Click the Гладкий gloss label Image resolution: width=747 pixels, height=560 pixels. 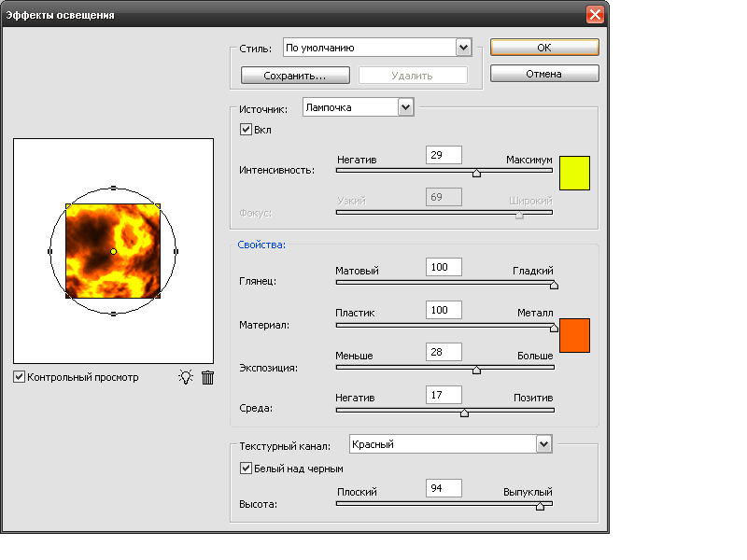pos(533,271)
